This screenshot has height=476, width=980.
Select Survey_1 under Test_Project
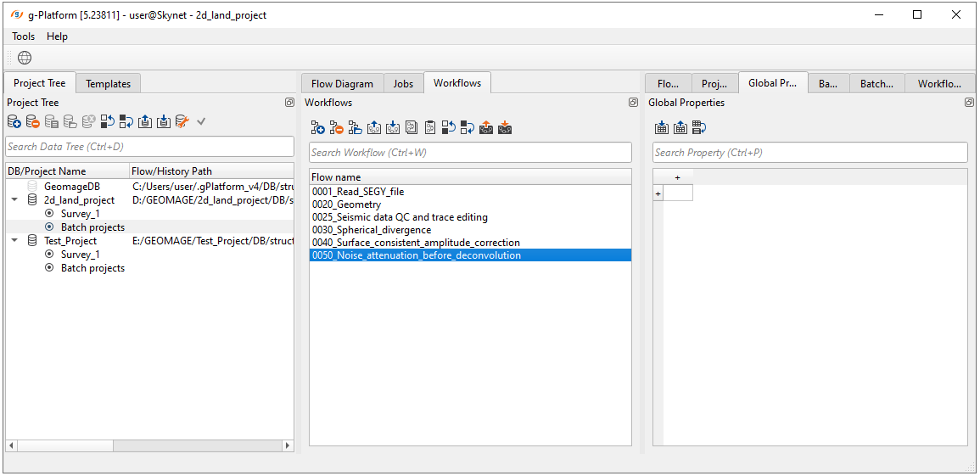(80, 255)
